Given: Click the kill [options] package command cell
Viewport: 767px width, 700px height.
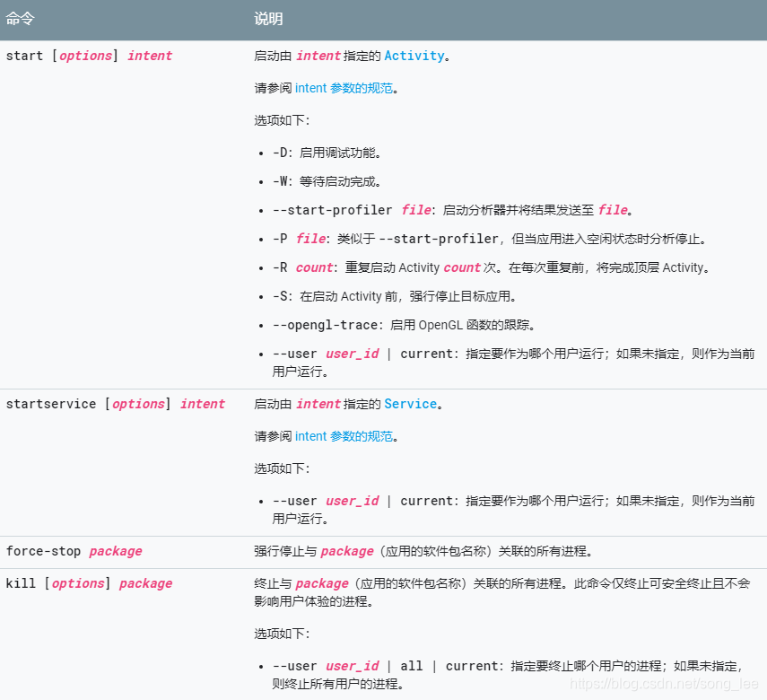Looking at the screenshot, I should [89, 583].
